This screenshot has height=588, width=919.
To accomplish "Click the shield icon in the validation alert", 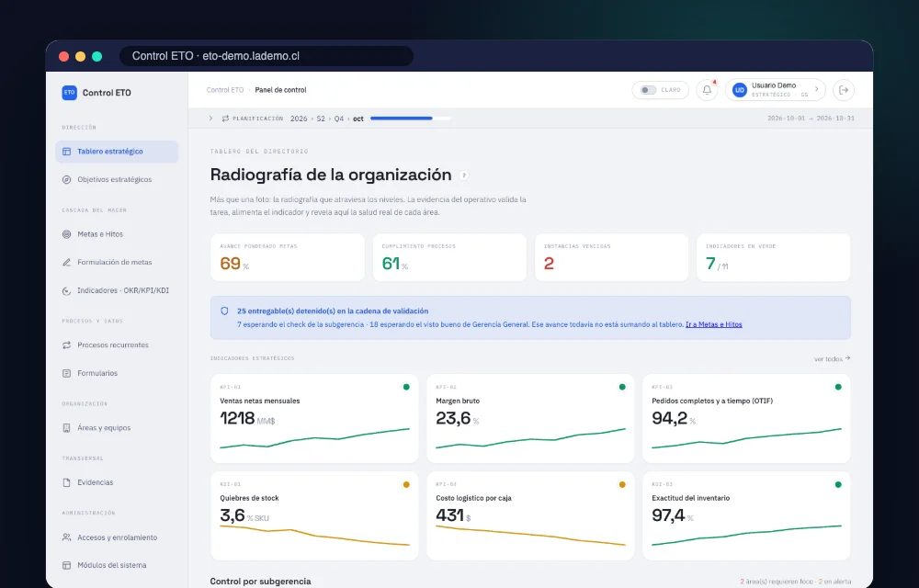I will point(224,311).
